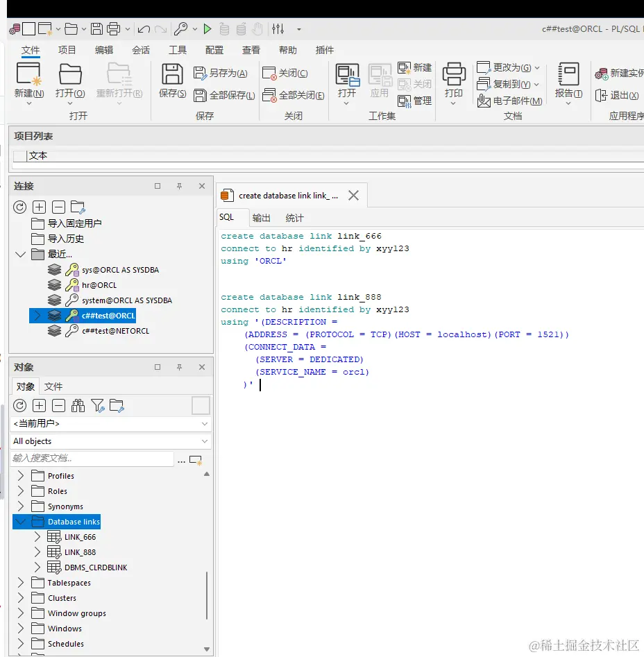Switch to the 输出 tab
This screenshot has width=644, height=657.
point(261,218)
